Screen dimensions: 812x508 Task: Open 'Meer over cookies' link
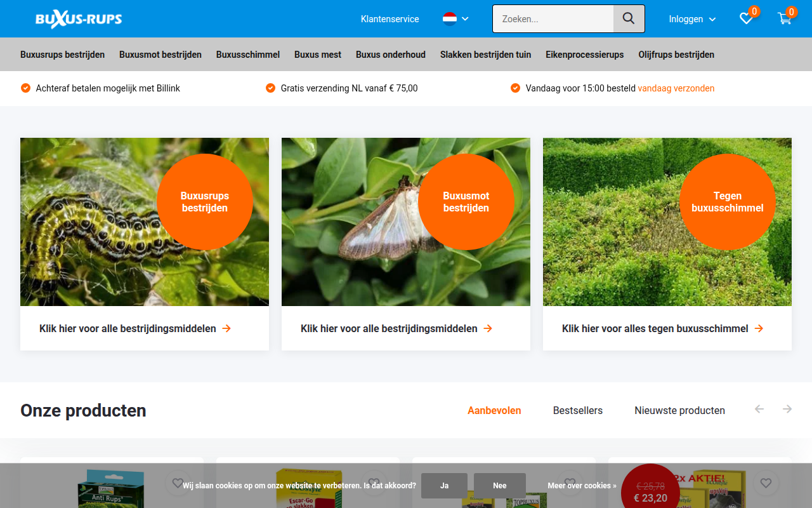point(582,486)
